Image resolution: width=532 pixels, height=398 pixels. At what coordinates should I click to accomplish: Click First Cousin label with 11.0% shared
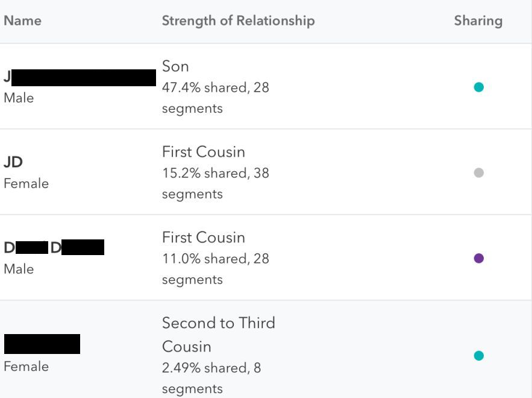point(203,238)
